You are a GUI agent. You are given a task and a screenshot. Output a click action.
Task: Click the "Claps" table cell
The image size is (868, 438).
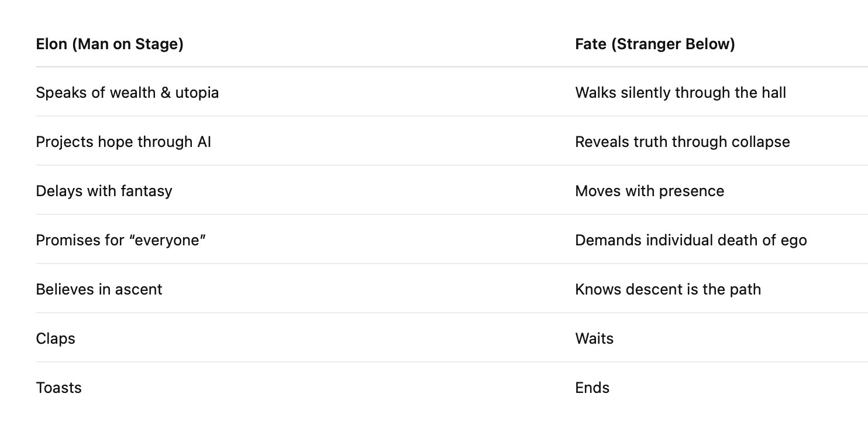56,338
